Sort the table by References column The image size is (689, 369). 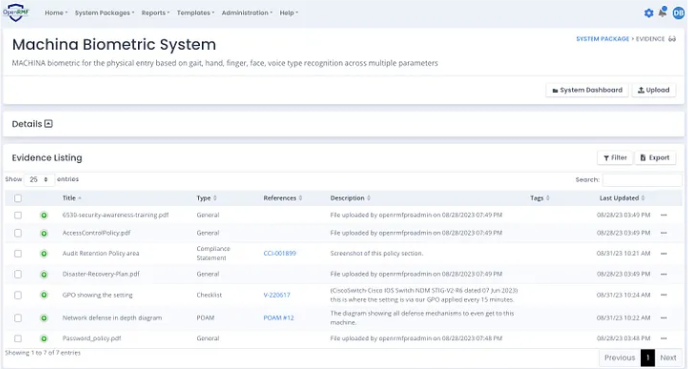point(283,198)
